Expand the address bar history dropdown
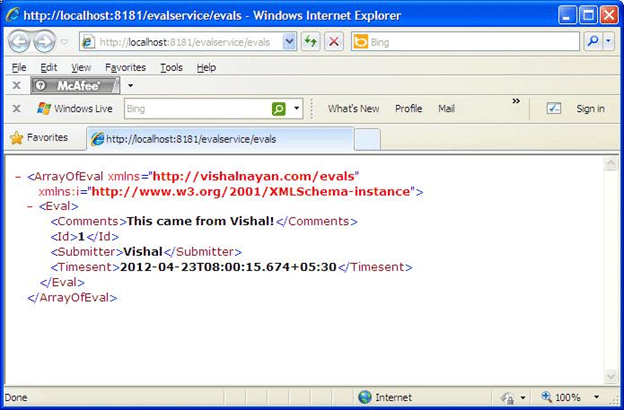The image size is (624, 410). pos(290,42)
